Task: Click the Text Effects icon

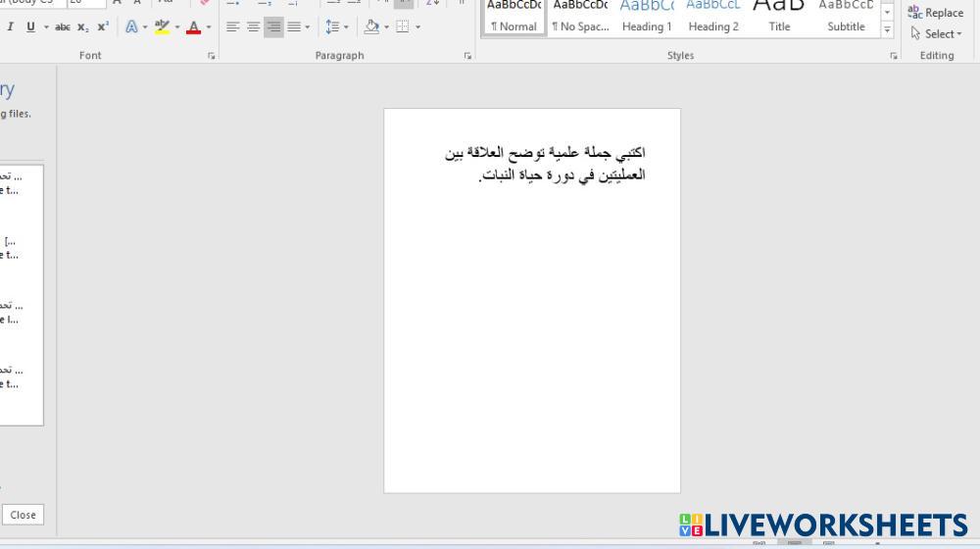Action: [130, 27]
